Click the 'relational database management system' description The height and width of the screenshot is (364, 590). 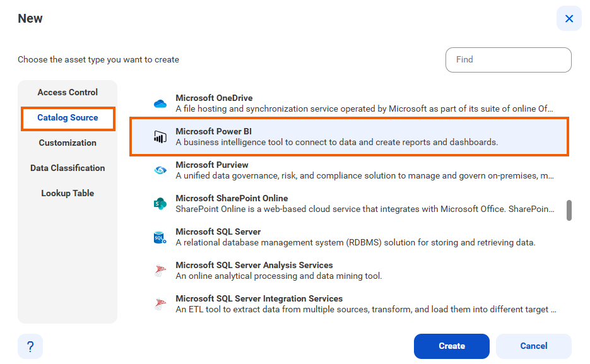[x=356, y=243]
